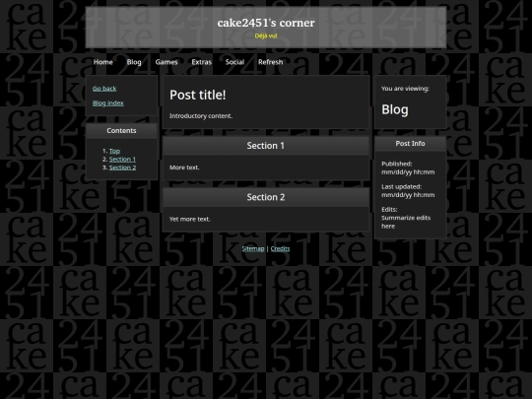This screenshot has height=399, width=532.
Task: Click the Post title! heading
Action: [198, 95]
